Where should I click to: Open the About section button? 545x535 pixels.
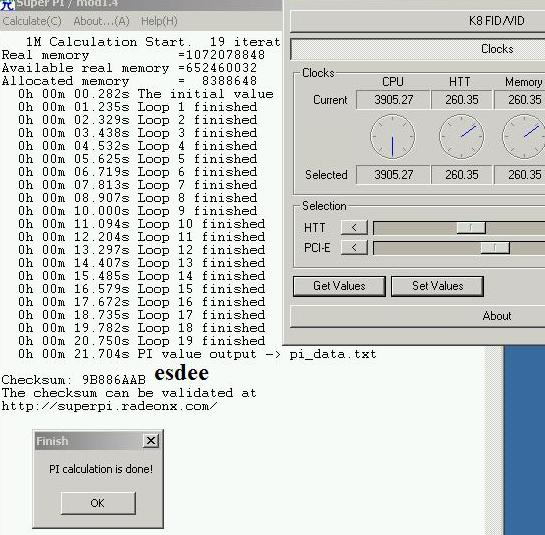(x=417, y=316)
